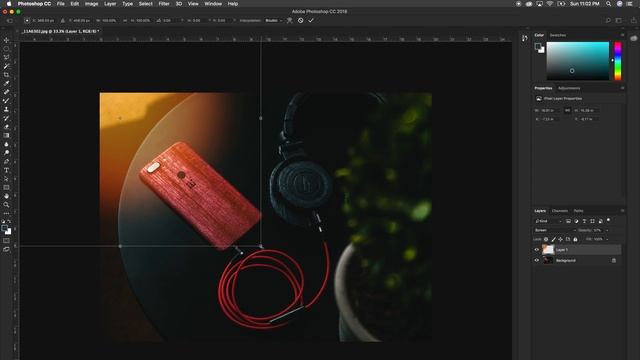Open the Filter menu
The height and width of the screenshot is (360, 640).
coord(164,4)
